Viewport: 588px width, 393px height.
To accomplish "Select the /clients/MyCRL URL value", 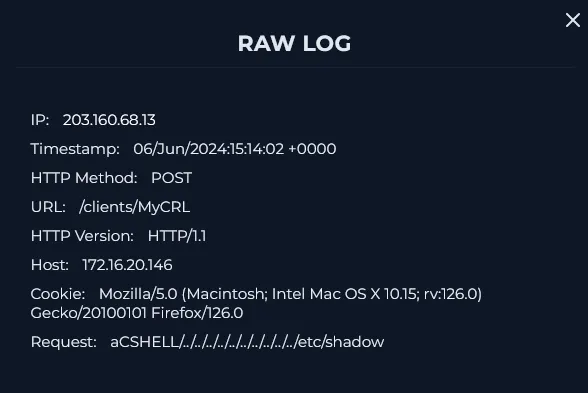I will pos(135,207).
